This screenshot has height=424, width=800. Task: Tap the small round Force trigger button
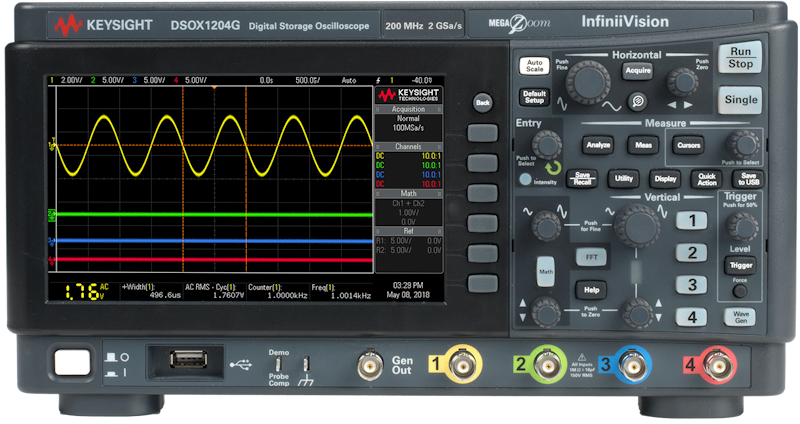click(739, 291)
